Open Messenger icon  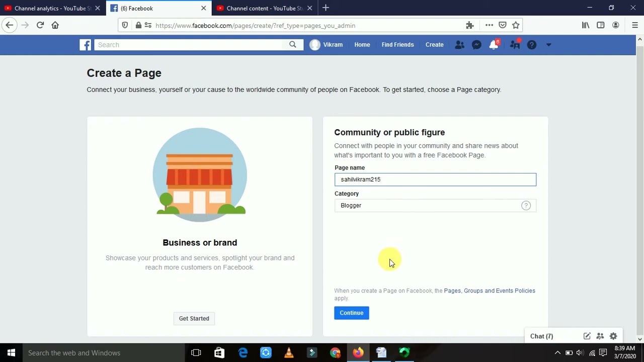(476, 45)
